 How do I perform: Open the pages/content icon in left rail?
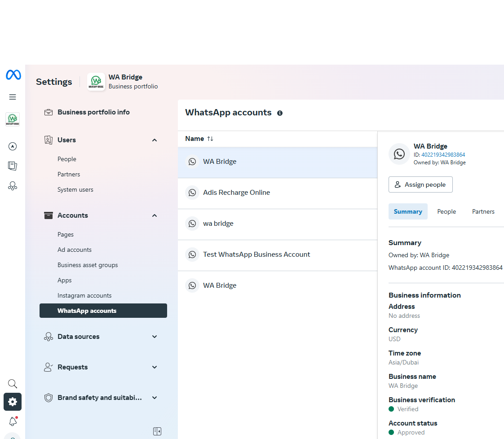point(13,166)
